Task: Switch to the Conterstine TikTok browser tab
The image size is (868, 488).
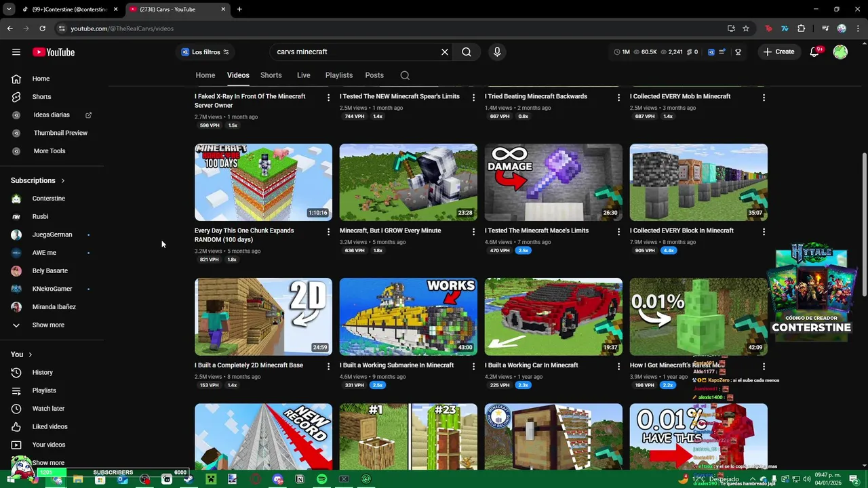Action: point(70,9)
